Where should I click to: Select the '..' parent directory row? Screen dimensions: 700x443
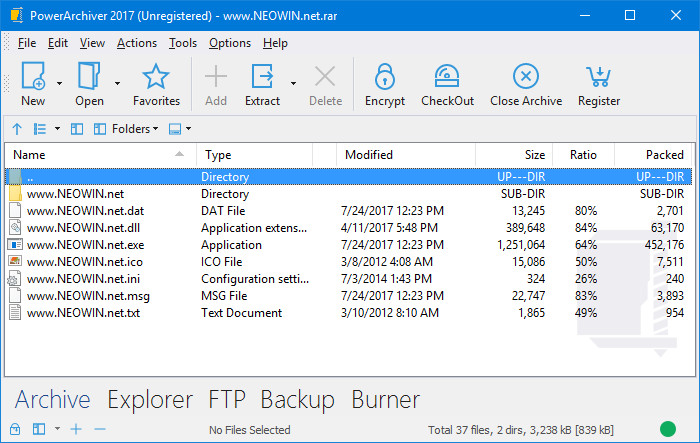349,177
